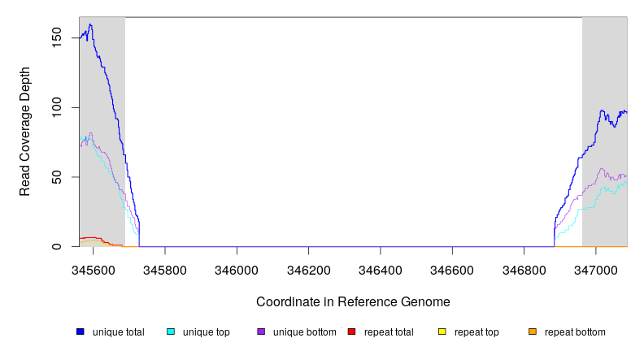Click the red 'repeat total' legend swatch

tap(351, 332)
